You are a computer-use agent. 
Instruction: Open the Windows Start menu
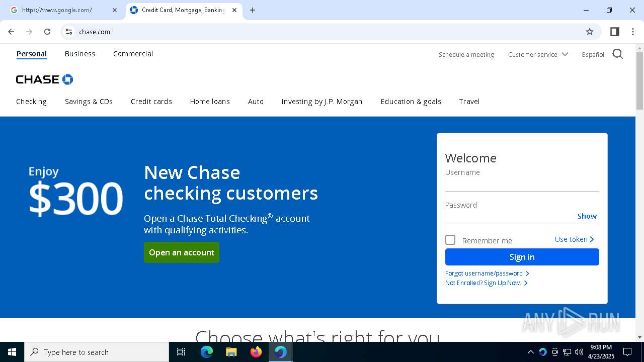tap(12, 352)
